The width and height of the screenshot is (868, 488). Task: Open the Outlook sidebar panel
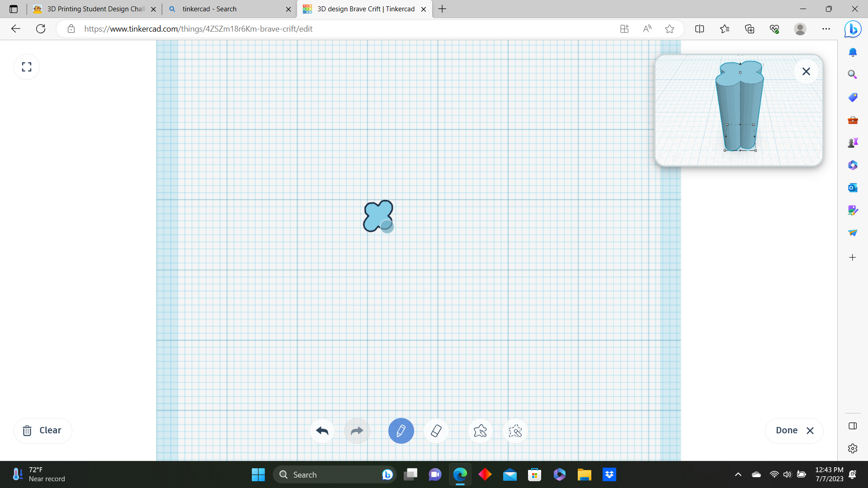click(853, 188)
